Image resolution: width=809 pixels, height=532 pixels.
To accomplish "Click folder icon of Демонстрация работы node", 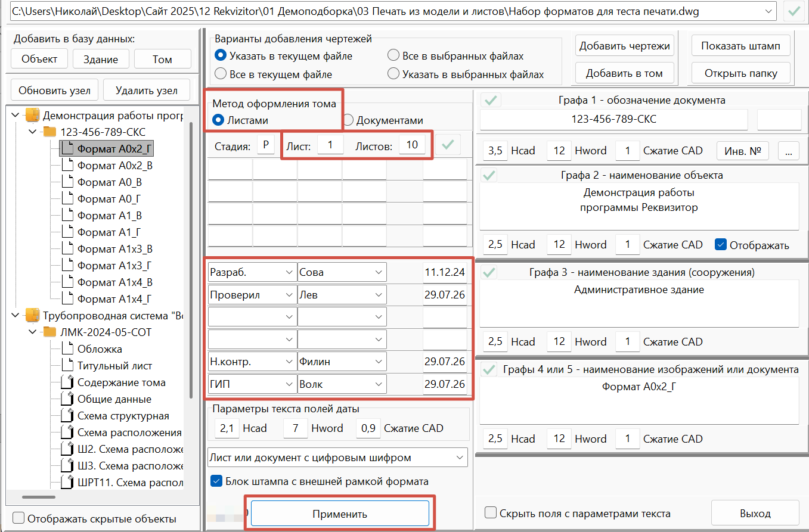I will coord(33,115).
